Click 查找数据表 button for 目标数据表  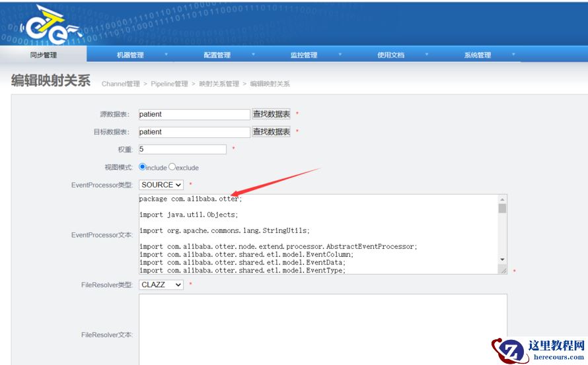click(271, 131)
